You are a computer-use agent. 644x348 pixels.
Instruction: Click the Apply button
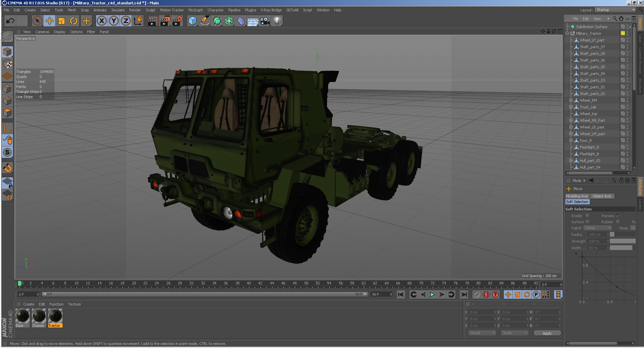(x=547, y=333)
